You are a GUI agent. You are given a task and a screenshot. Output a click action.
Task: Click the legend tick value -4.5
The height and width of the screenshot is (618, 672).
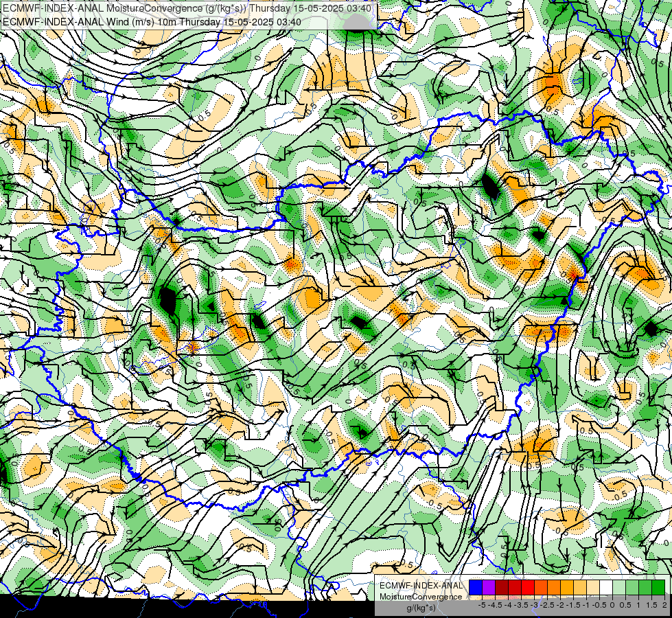pyautogui.click(x=496, y=605)
